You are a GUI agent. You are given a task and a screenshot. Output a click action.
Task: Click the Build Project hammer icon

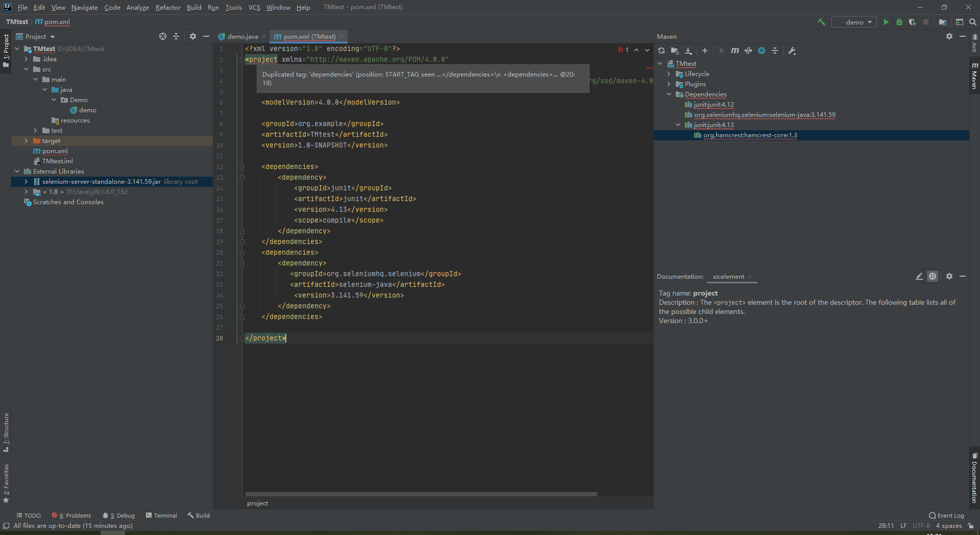pos(821,22)
